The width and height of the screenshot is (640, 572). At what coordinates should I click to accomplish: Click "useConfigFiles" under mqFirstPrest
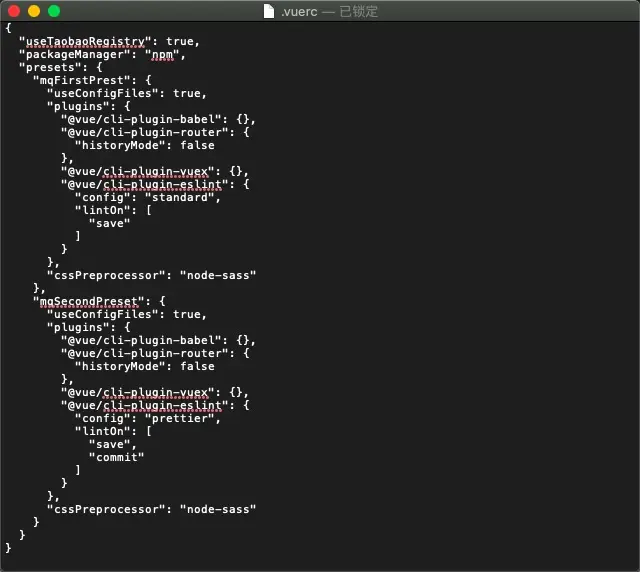click(102, 93)
